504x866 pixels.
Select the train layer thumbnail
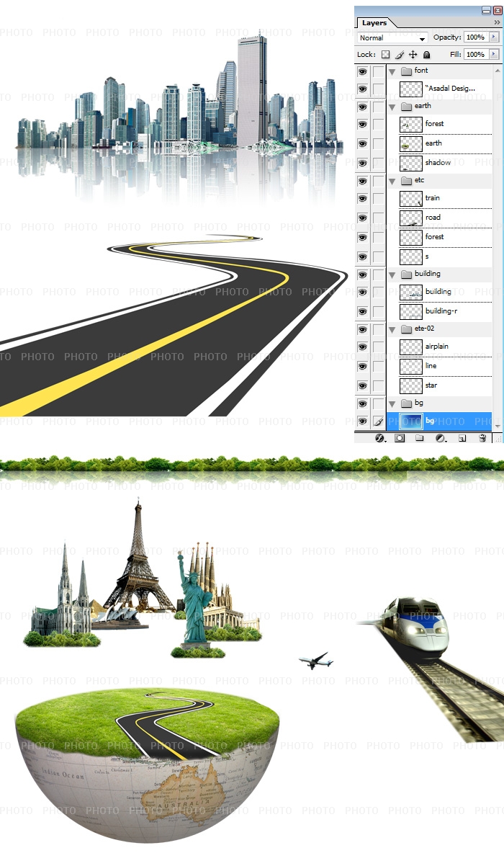pyautogui.click(x=411, y=198)
